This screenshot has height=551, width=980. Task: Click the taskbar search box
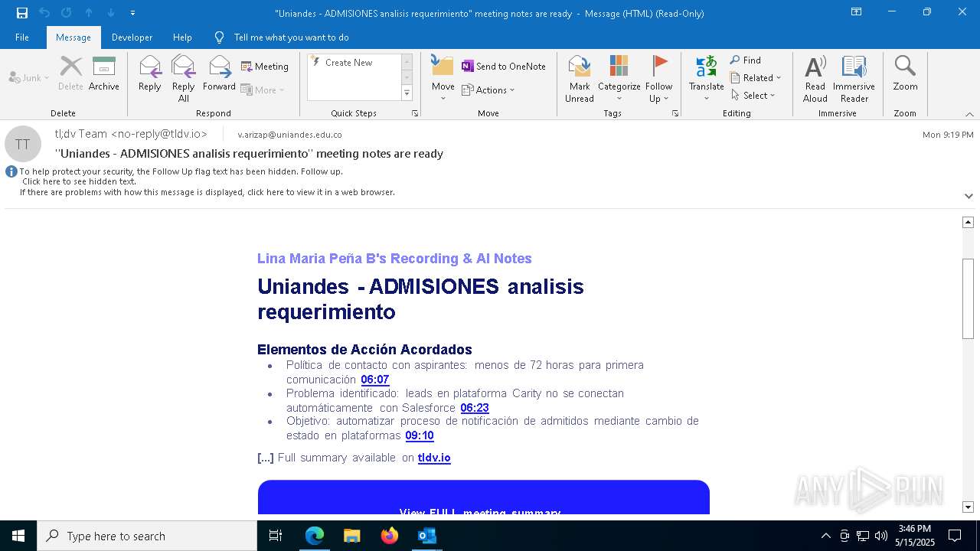point(147,536)
